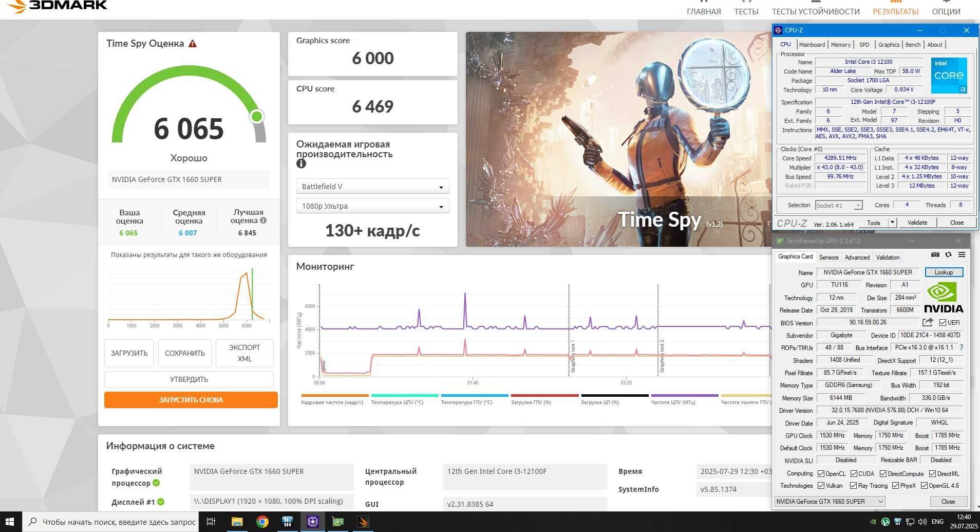Viewport: 980px width, 532px height.
Task: Open Advanced tab in GPU-Z
Action: point(857,257)
